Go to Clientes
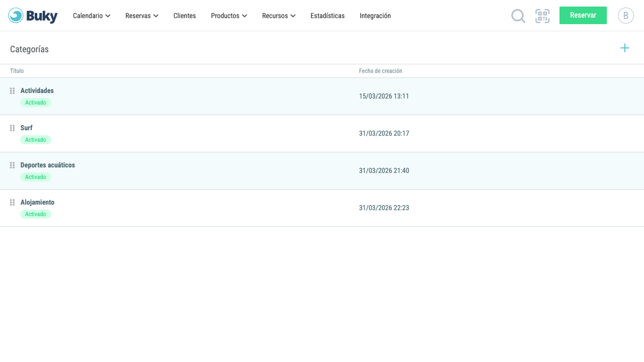The width and height of the screenshot is (644, 362). [x=185, y=16]
